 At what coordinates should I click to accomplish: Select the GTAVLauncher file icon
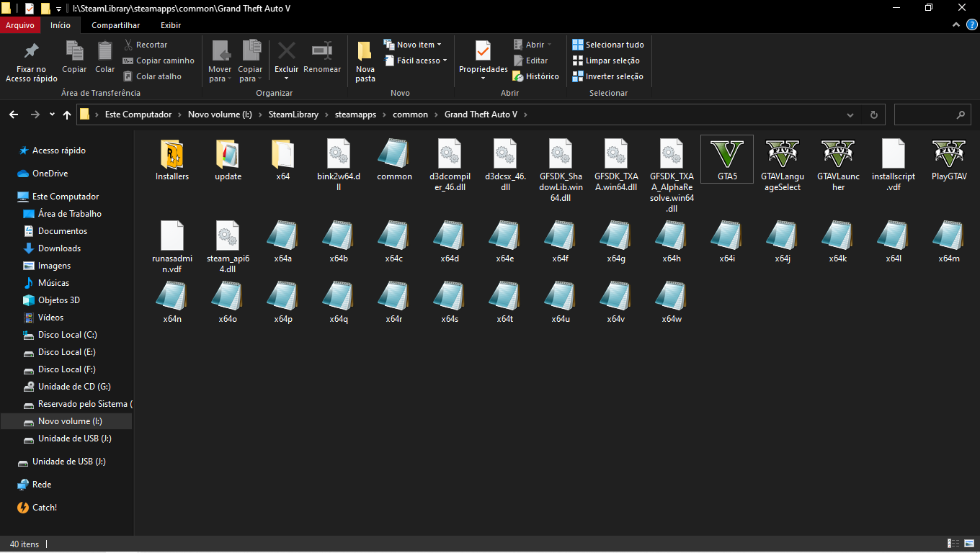click(837, 153)
